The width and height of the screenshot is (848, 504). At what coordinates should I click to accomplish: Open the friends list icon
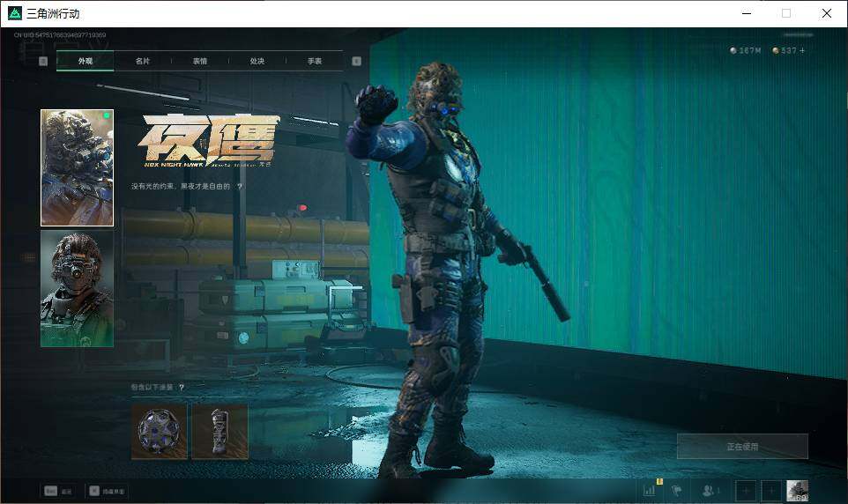710,491
